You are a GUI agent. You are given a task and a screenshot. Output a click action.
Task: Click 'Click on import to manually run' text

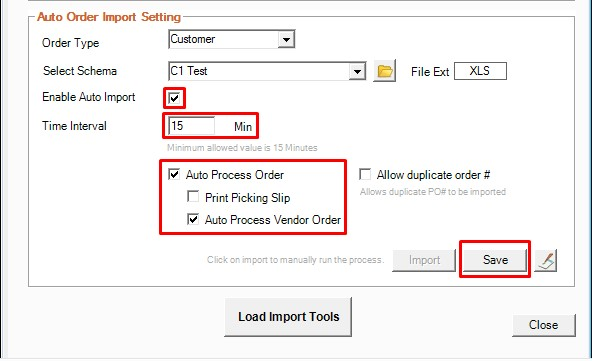tap(295, 260)
